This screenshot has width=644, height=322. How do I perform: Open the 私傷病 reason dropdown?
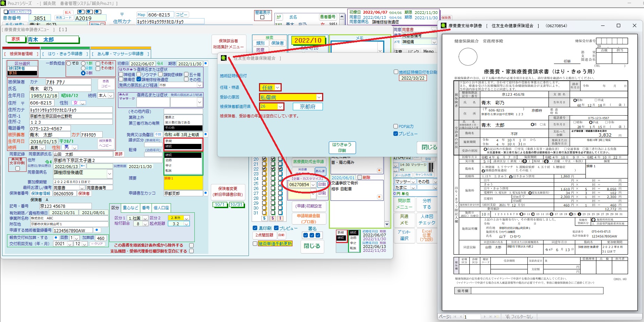point(319,97)
